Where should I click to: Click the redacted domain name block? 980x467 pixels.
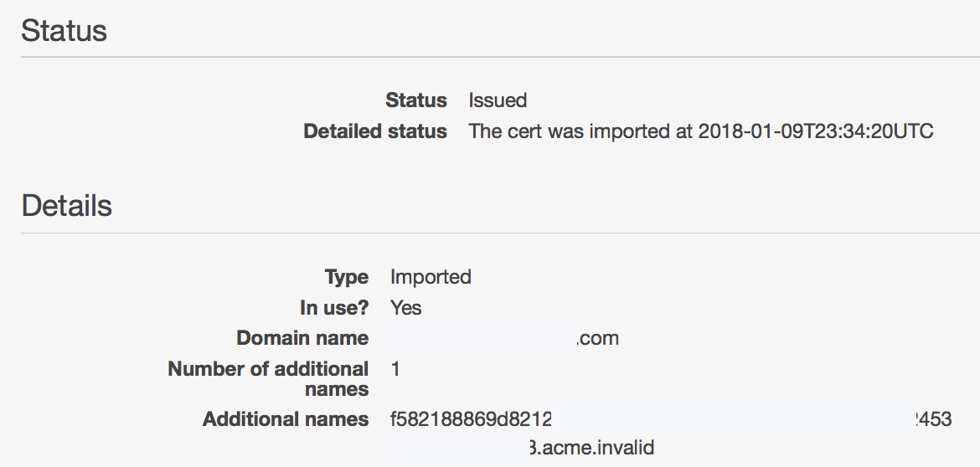(x=483, y=338)
